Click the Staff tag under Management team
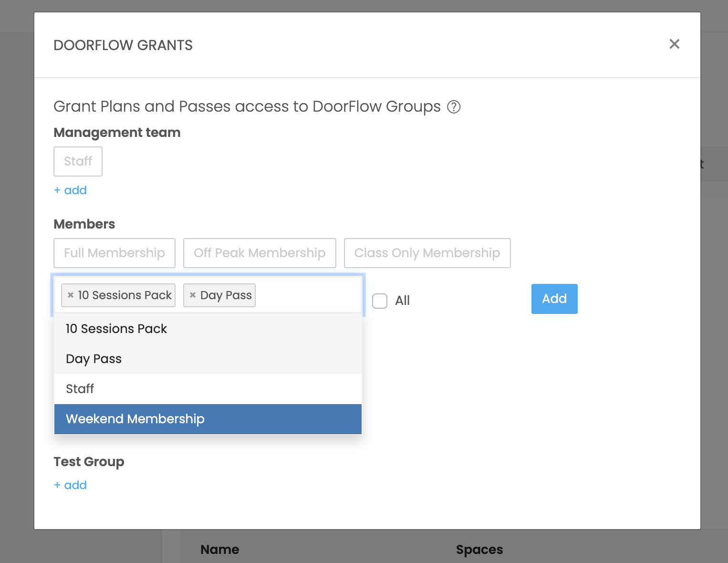This screenshot has width=728, height=563. pyautogui.click(x=78, y=161)
